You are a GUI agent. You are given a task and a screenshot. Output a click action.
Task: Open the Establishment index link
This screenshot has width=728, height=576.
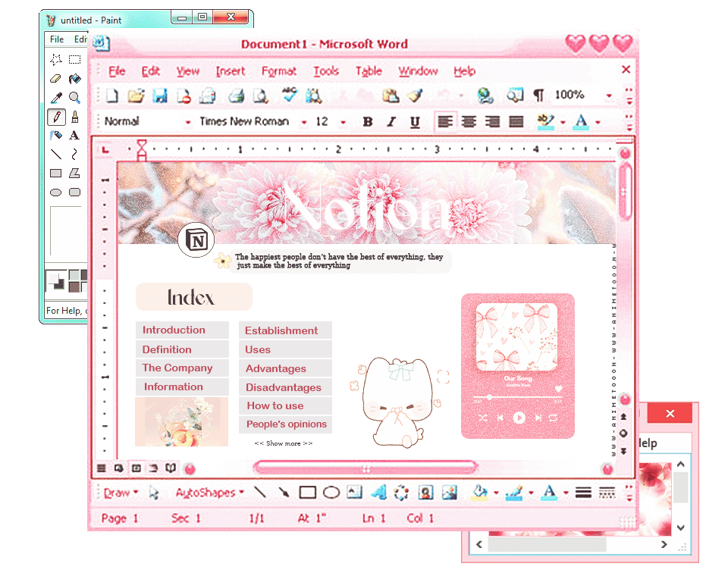[286, 330]
